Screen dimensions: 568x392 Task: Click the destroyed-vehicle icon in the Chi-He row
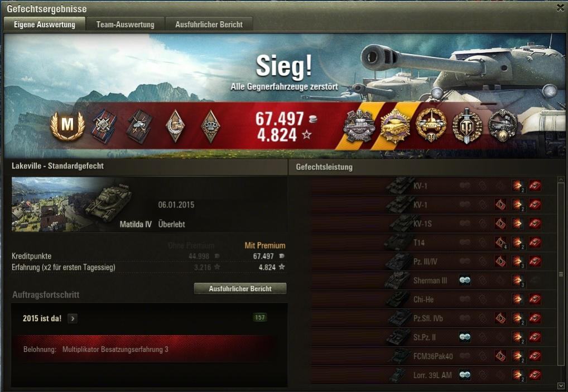click(x=535, y=299)
